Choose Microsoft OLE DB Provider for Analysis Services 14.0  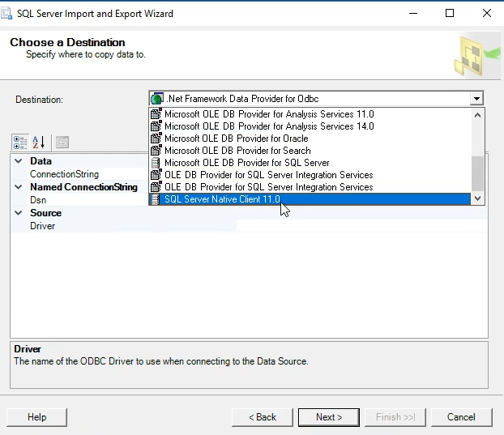click(x=310, y=126)
